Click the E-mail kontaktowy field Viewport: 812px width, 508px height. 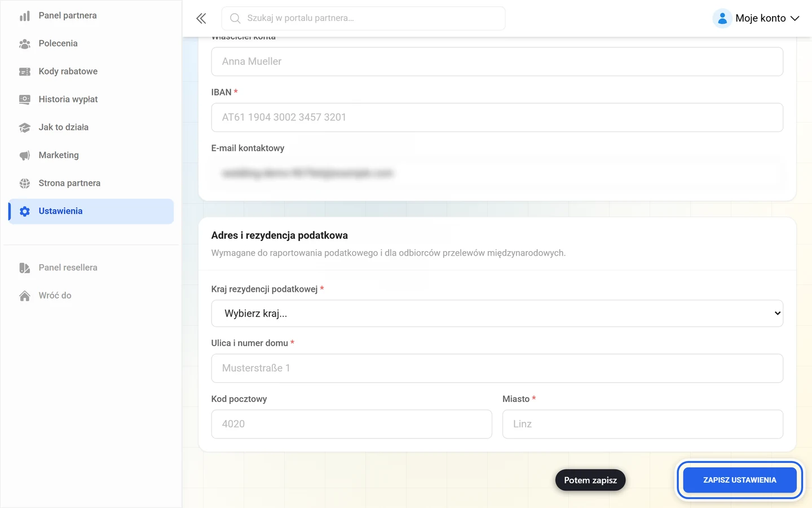pos(497,173)
